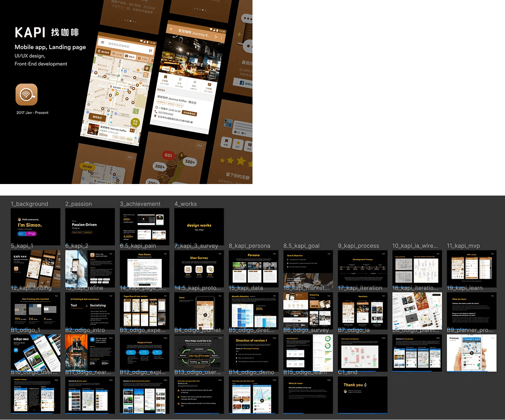Select the KAPI 找咖啡 title text
The image size is (505, 420).
47,32
